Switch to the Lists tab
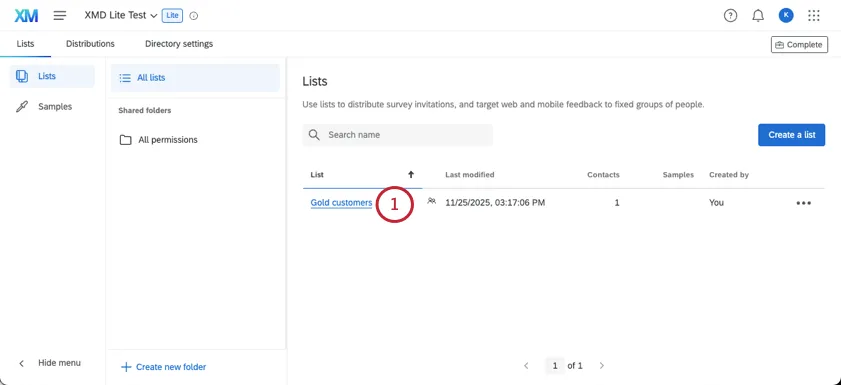The image size is (841, 385). 25,44
